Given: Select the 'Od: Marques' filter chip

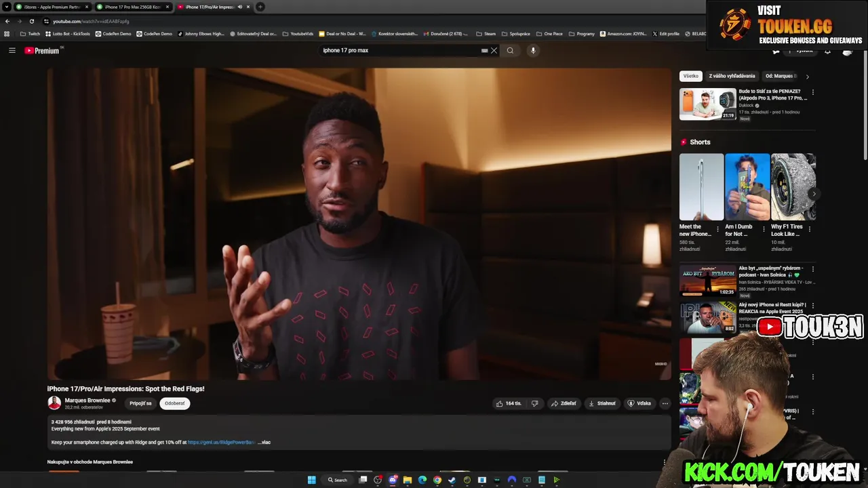Looking at the screenshot, I should (781, 76).
